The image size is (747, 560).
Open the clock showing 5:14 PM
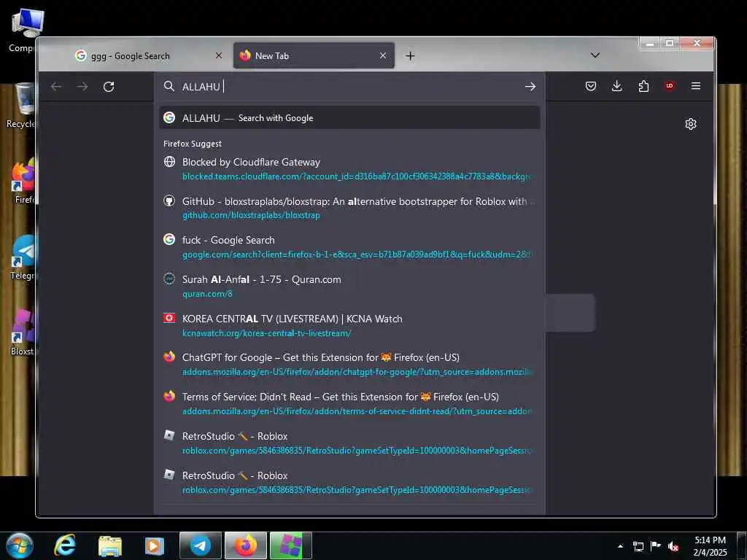710,546
